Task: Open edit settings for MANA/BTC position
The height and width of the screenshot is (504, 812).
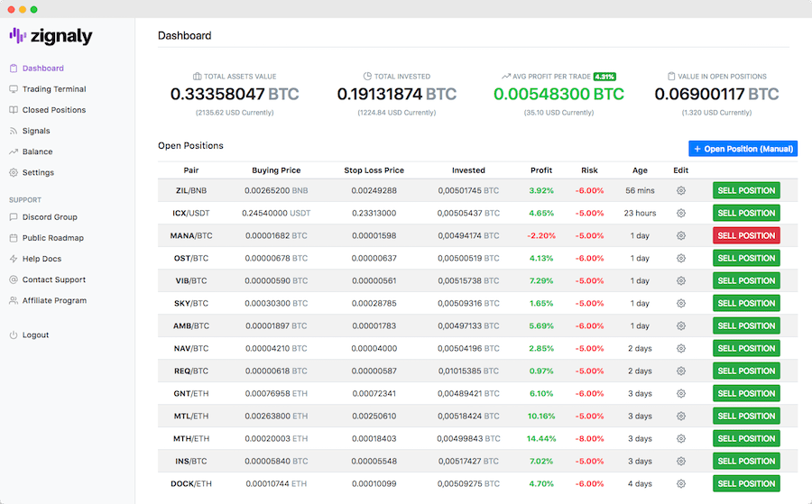Action: tap(681, 235)
